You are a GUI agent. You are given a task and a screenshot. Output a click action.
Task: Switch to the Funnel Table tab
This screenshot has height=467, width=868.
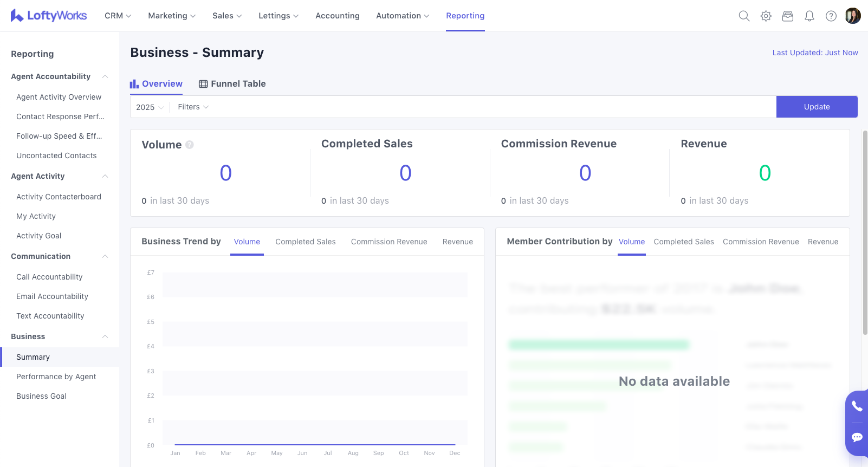[x=232, y=84]
